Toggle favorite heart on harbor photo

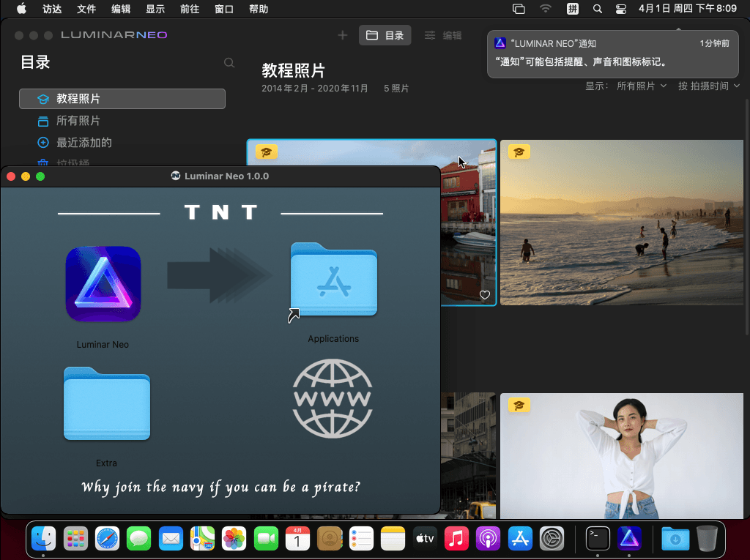coord(485,295)
